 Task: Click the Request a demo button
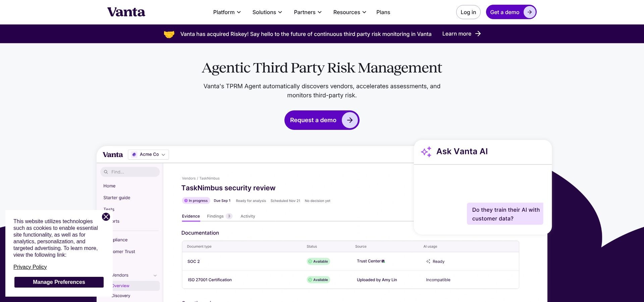(x=322, y=120)
